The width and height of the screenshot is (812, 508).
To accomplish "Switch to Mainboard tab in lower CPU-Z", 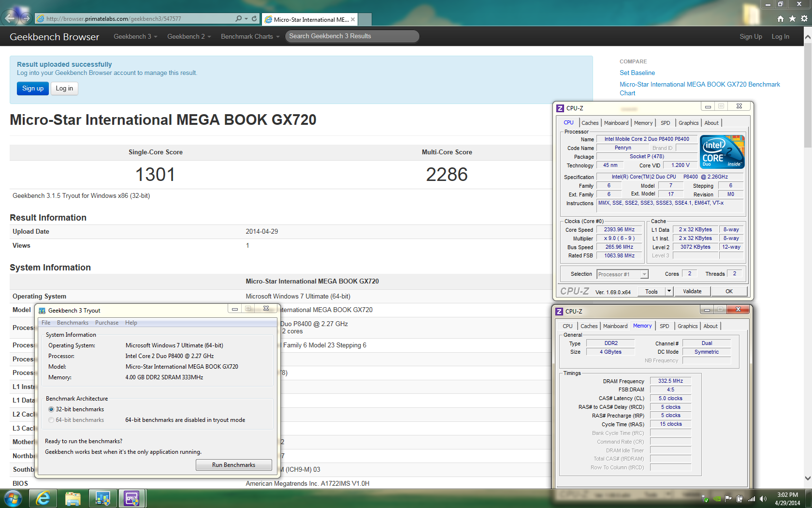I will pyautogui.click(x=615, y=326).
